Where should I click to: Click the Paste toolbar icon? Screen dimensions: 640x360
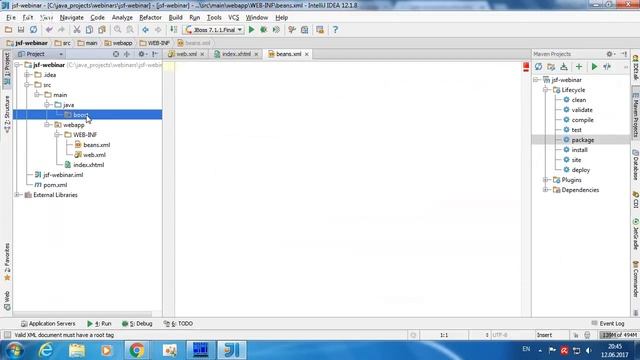102,30
